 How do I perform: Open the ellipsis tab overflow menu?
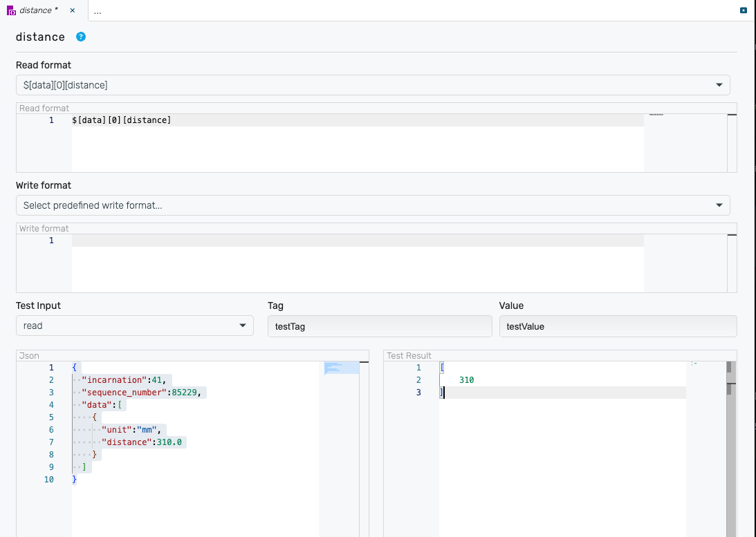pos(98,11)
